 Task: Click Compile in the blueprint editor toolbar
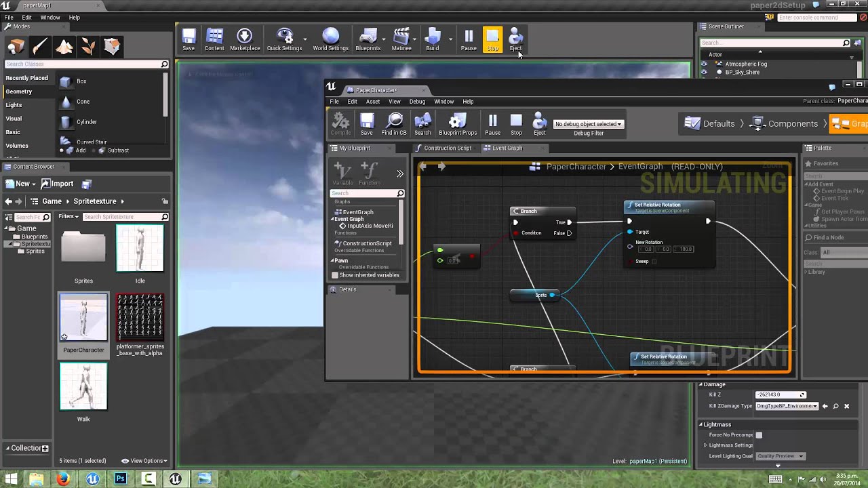(x=340, y=124)
